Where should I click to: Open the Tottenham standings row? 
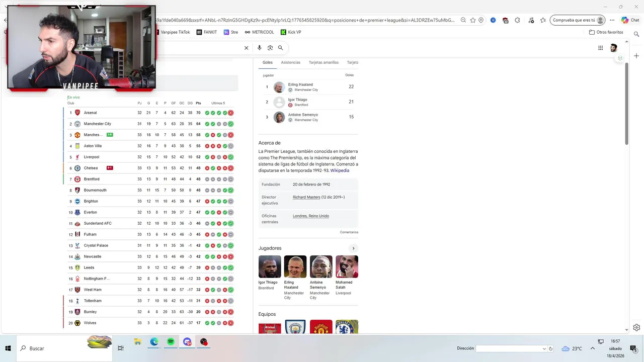click(150, 301)
